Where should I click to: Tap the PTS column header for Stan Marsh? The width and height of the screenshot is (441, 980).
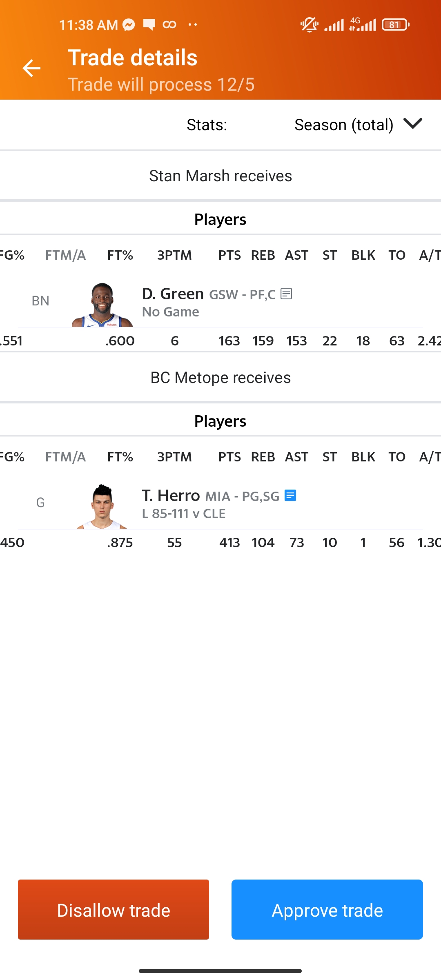tap(229, 255)
